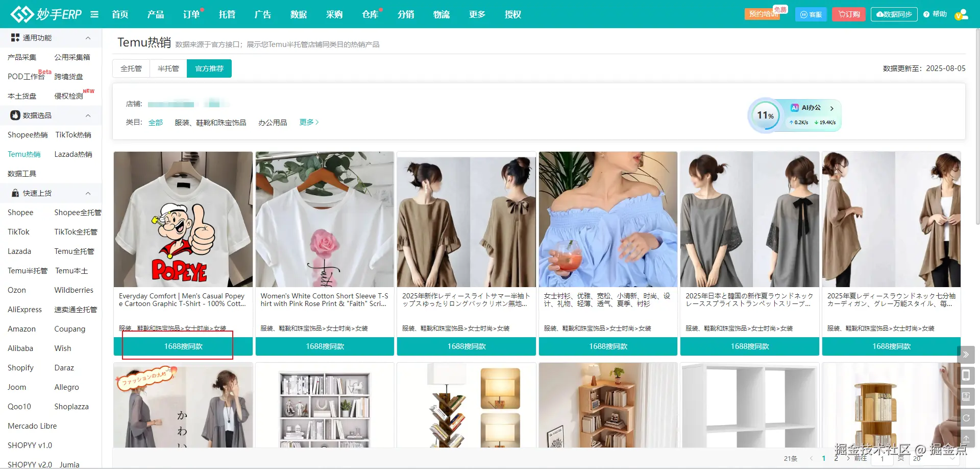
Task: Select the 官方推荐 tab
Action: click(209, 68)
